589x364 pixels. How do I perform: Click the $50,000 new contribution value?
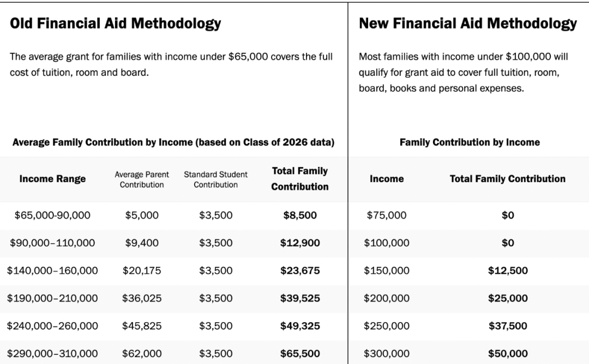508,354
